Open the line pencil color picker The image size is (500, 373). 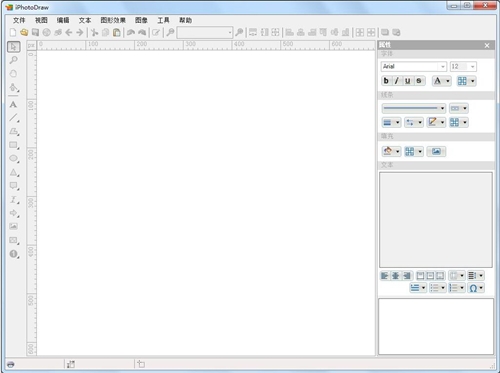[x=436, y=122]
